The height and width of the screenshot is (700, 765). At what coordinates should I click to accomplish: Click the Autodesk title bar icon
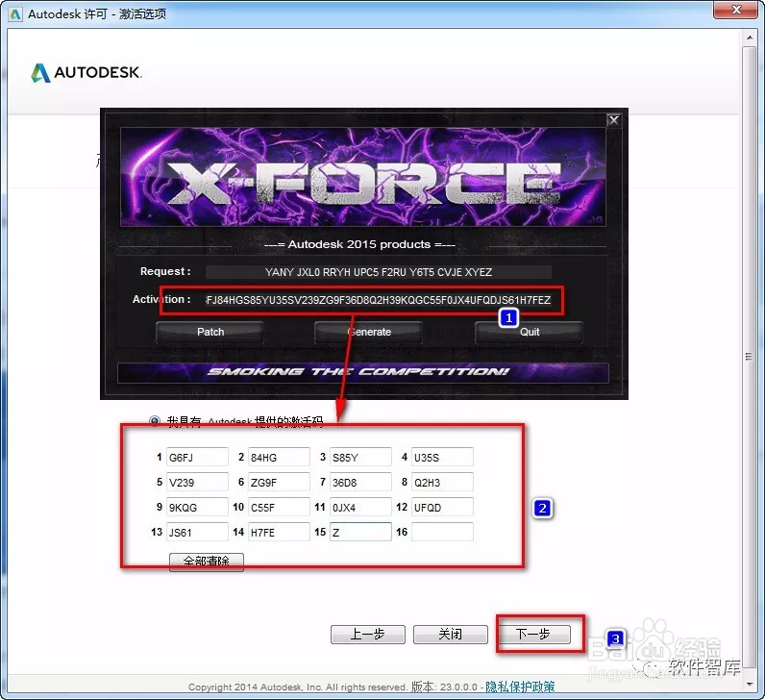pos(15,14)
